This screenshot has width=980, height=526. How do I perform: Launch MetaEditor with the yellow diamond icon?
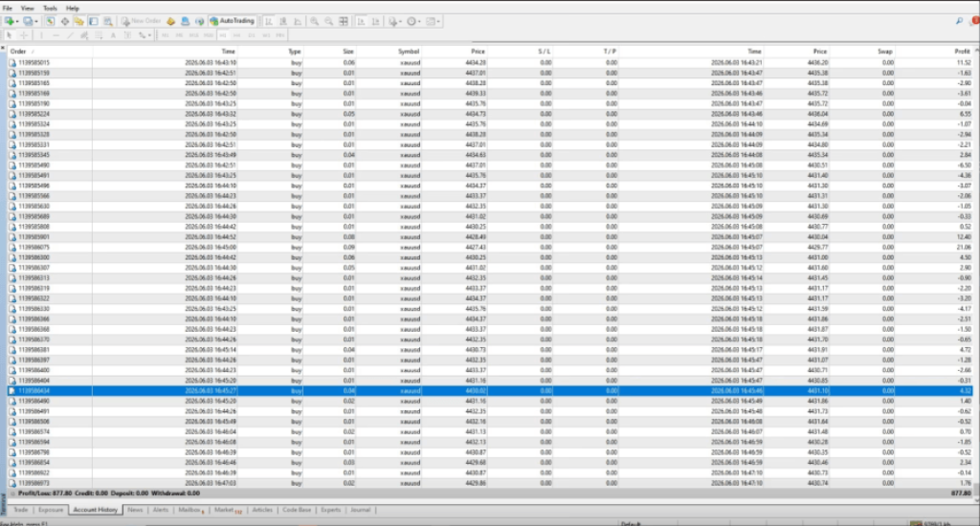pyautogui.click(x=171, y=21)
